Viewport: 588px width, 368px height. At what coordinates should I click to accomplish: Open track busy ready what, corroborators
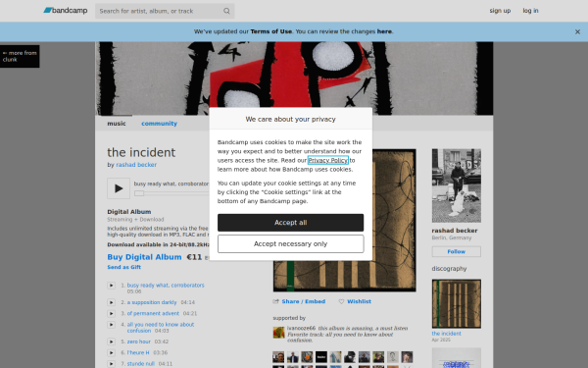[166, 286]
